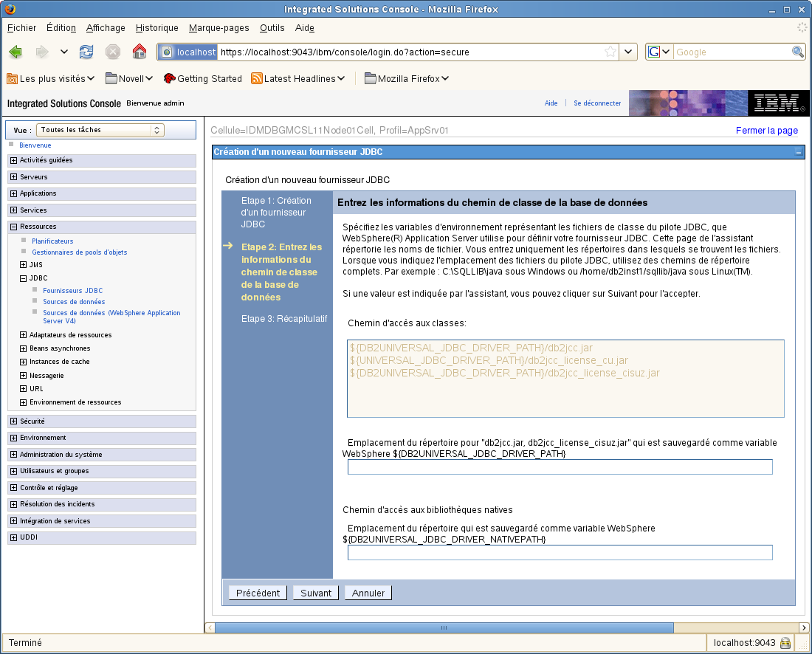Click the Annuler button
Image resolution: width=812 pixels, height=654 pixels.
point(368,593)
